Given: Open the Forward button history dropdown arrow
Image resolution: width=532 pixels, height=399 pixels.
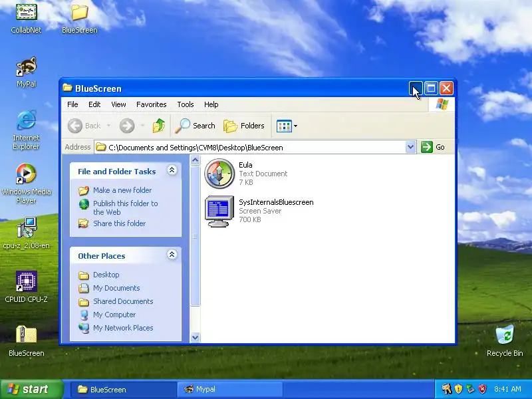Looking at the screenshot, I should 142,126.
